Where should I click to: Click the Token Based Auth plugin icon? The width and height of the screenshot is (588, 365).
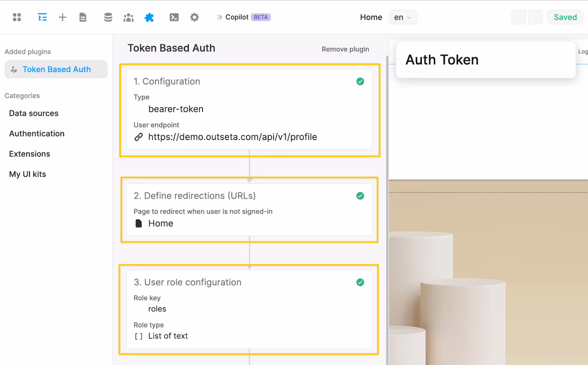[x=14, y=69]
